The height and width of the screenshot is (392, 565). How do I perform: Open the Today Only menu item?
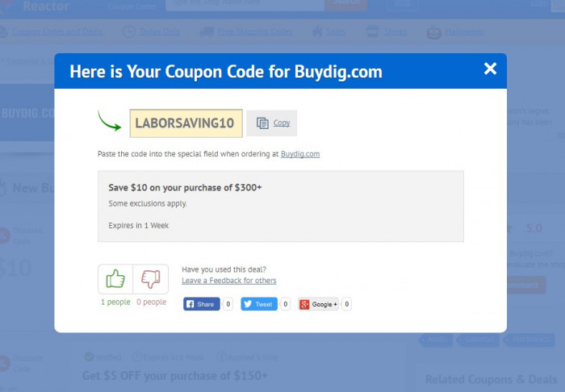(x=160, y=31)
